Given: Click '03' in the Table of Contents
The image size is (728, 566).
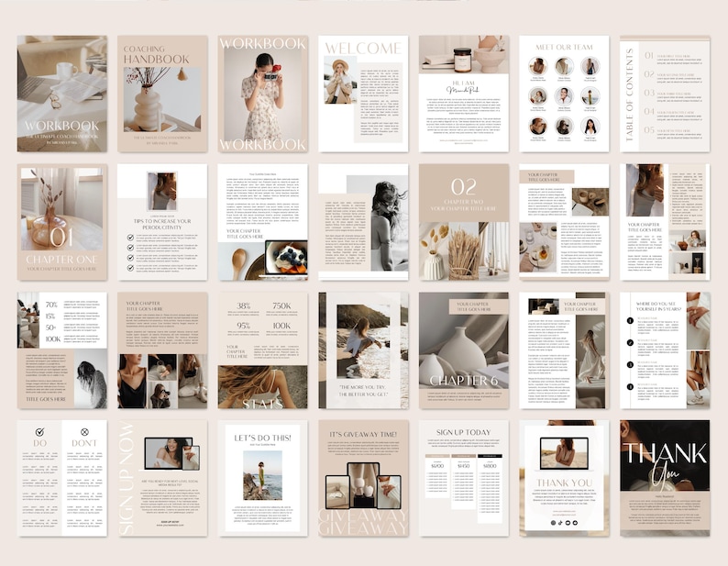Looking at the screenshot, I should [x=649, y=93].
